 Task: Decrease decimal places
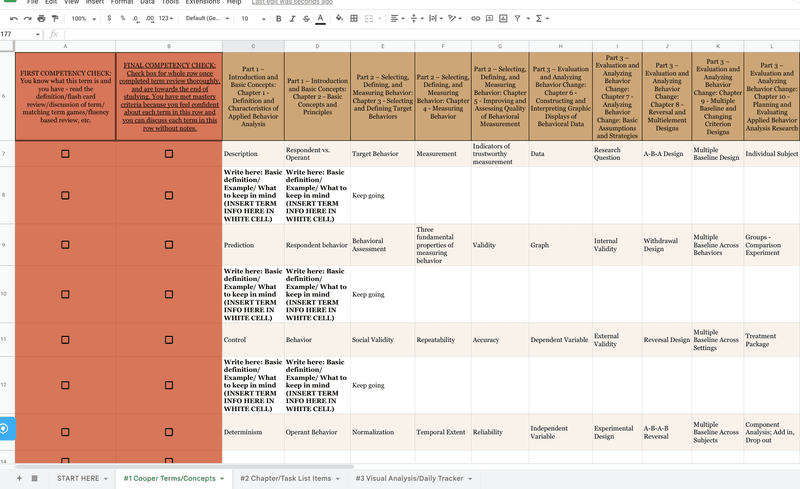click(135, 18)
